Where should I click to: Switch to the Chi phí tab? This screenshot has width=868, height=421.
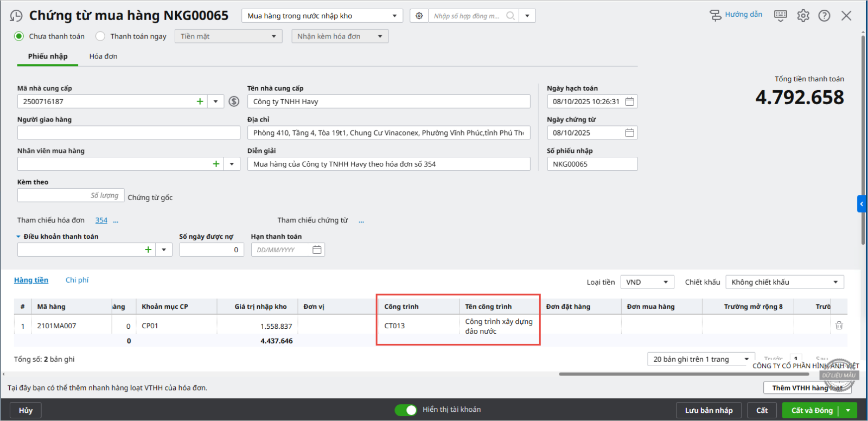pos(77,280)
